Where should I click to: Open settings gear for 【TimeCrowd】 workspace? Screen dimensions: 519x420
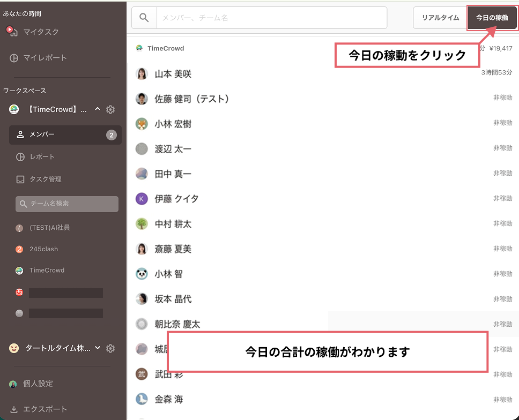[110, 109]
